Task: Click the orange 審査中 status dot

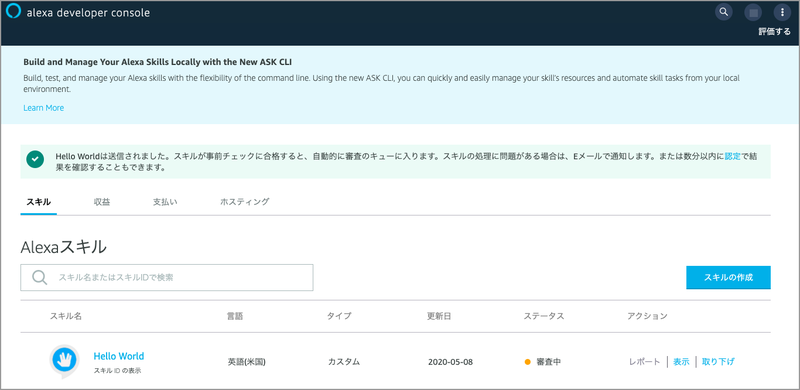Action: (x=528, y=362)
